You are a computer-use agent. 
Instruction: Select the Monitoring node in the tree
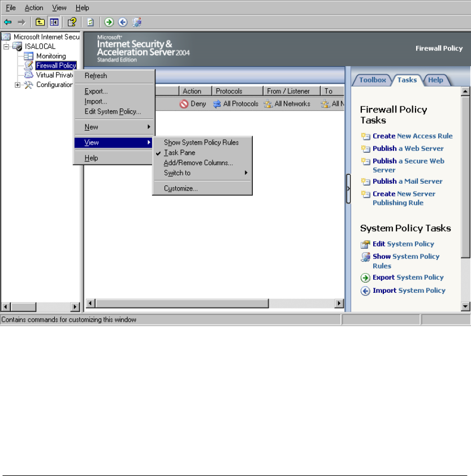pos(51,56)
